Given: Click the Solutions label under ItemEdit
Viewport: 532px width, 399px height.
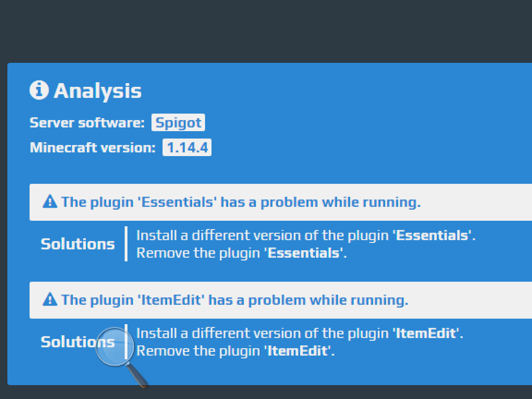Looking at the screenshot, I should click(x=78, y=342).
